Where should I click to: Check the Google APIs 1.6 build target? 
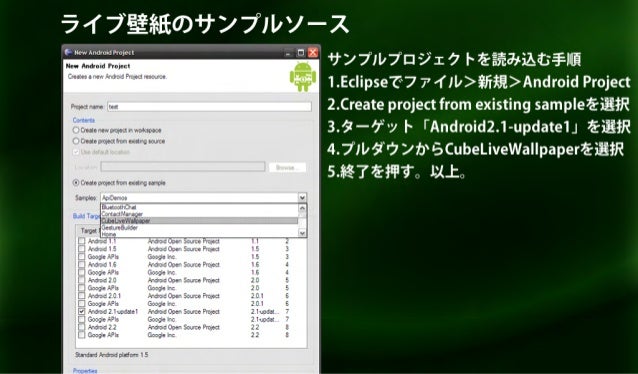(82, 272)
